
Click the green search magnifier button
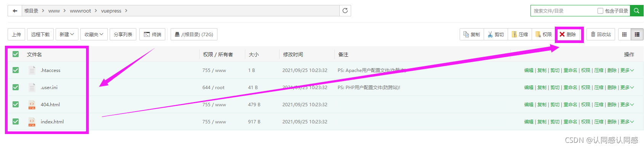(x=636, y=11)
